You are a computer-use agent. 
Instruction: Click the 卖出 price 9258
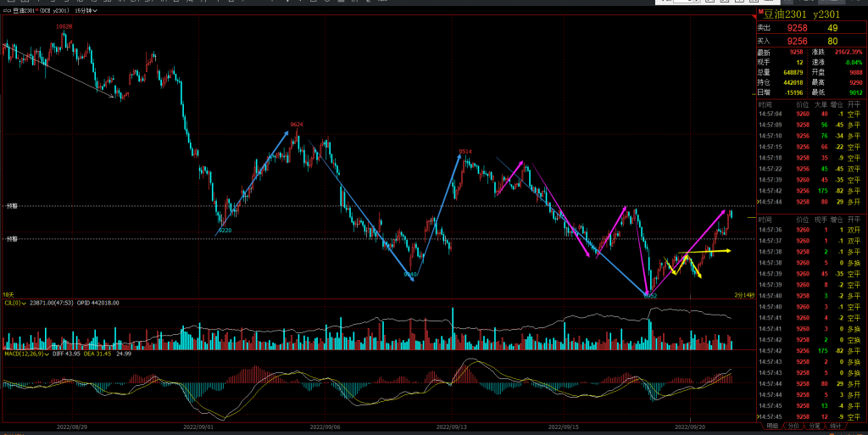tap(797, 28)
